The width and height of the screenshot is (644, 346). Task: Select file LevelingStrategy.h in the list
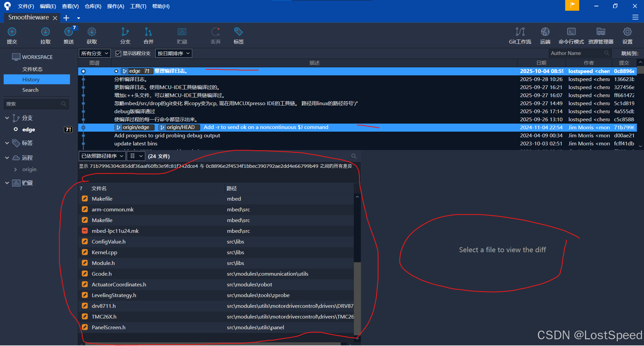pyautogui.click(x=216, y=295)
